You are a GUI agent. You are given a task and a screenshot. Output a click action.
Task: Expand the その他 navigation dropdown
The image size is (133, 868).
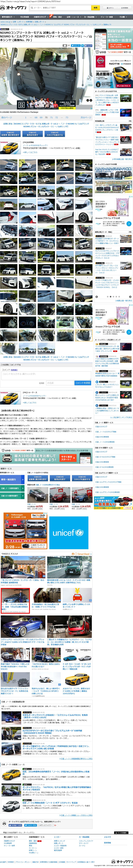(122, 17)
